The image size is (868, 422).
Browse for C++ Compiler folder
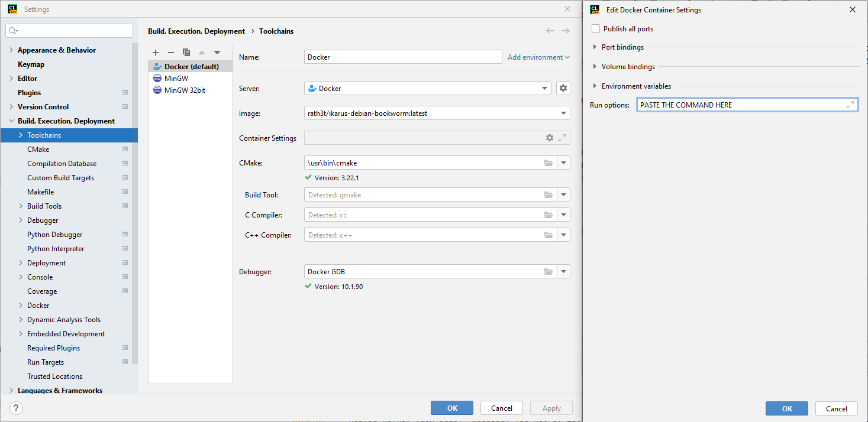coord(548,235)
